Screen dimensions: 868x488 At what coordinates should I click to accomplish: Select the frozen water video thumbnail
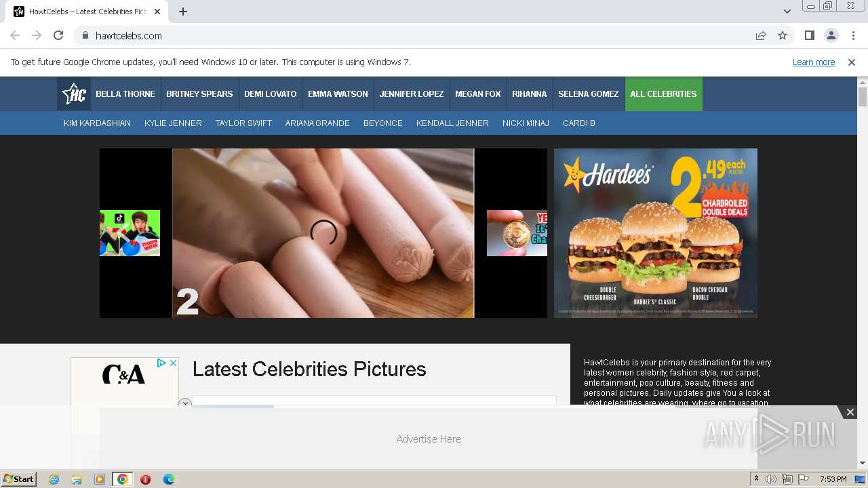130,233
